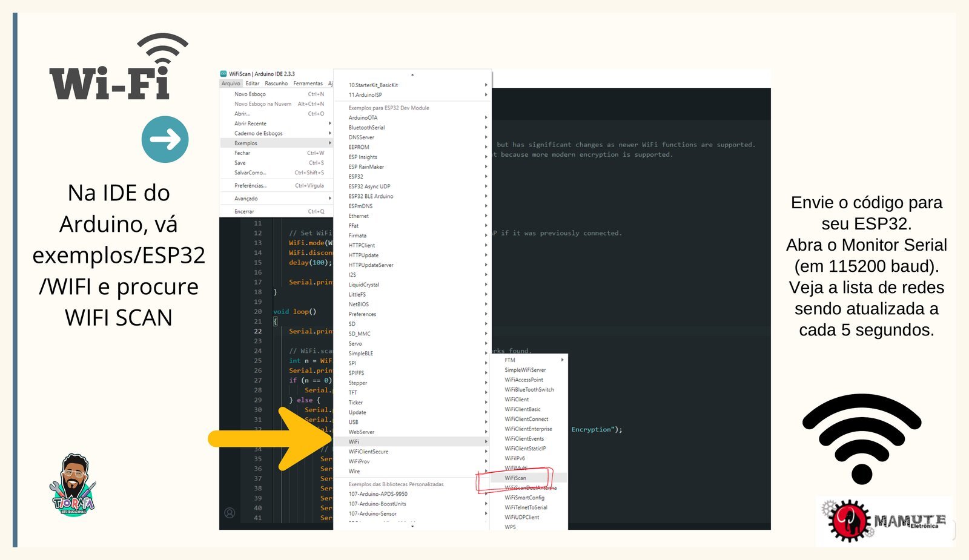
Task: Open the WiFiProv examples submenu
Action: [x=412, y=461]
